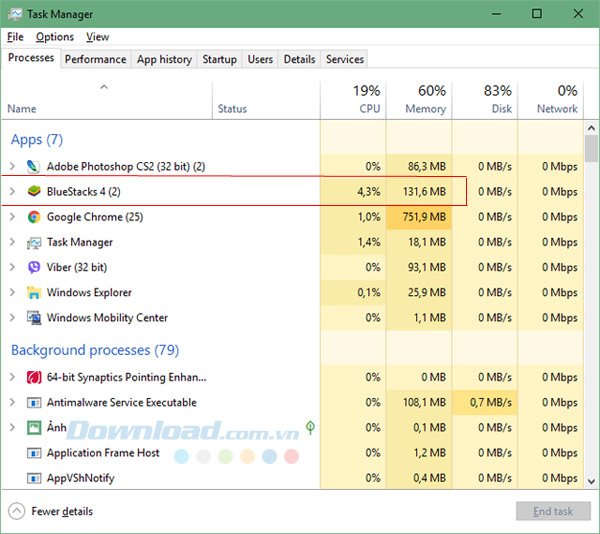
Task: Expand the Viber (32 bit) row
Action: pyautogui.click(x=12, y=267)
